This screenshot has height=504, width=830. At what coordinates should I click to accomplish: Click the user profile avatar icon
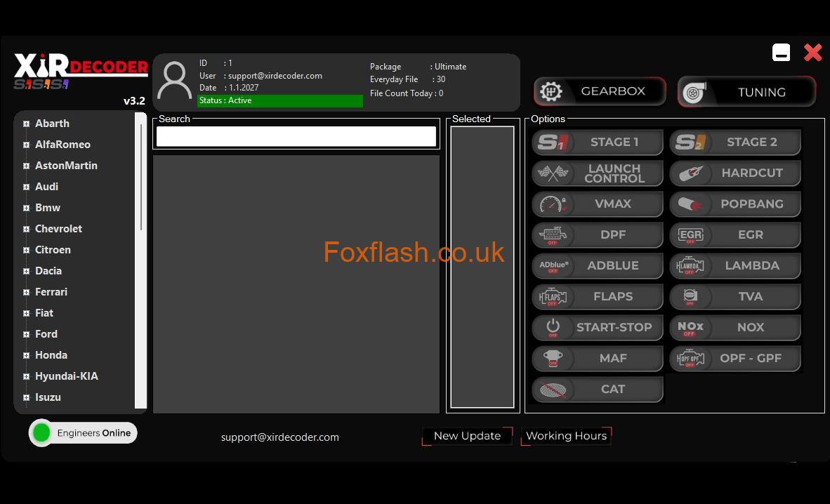click(174, 81)
